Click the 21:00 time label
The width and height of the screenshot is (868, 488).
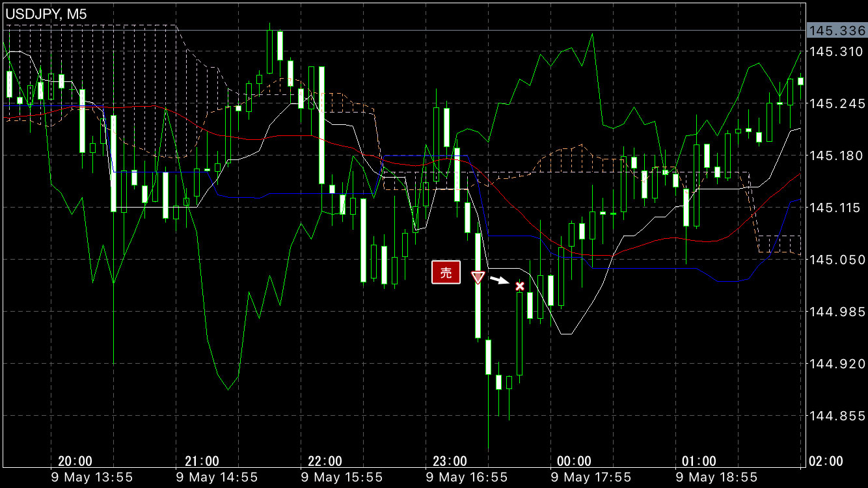202,461
